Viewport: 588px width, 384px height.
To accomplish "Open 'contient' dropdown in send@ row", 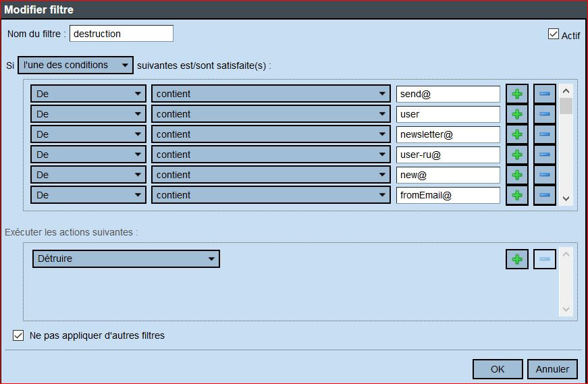I will click(x=271, y=94).
